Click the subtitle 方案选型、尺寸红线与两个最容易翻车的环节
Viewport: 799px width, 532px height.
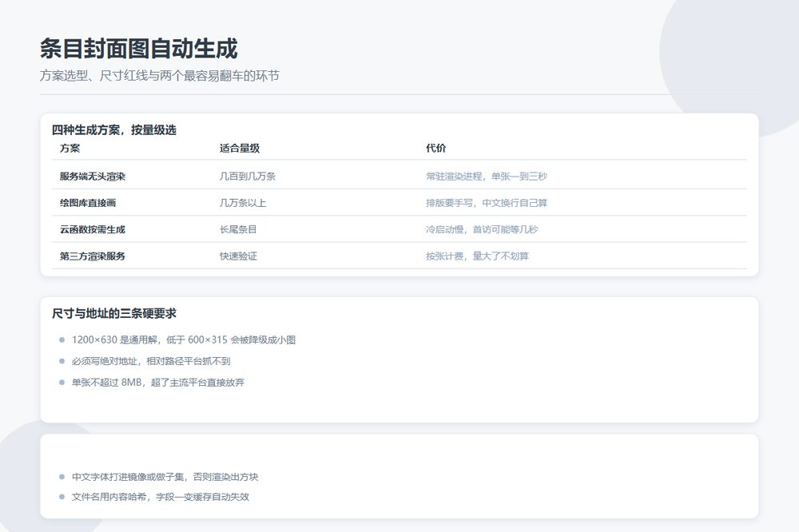pos(160,76)
